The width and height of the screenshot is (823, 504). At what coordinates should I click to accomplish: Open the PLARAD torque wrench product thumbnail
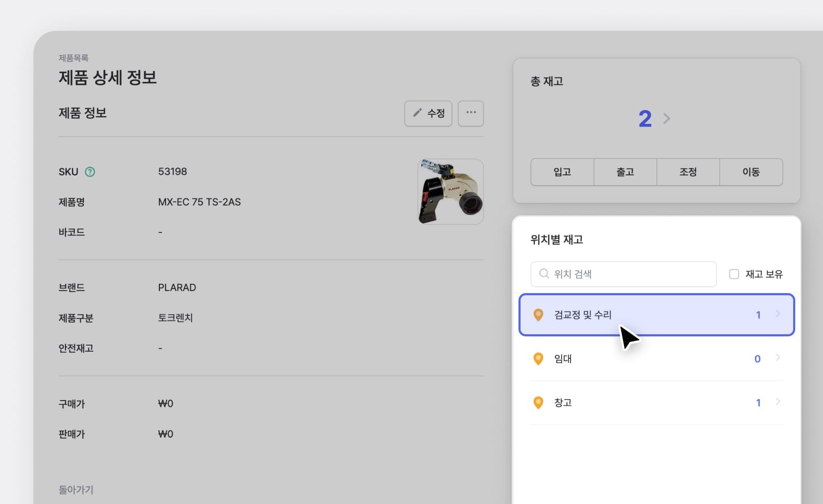451,191
